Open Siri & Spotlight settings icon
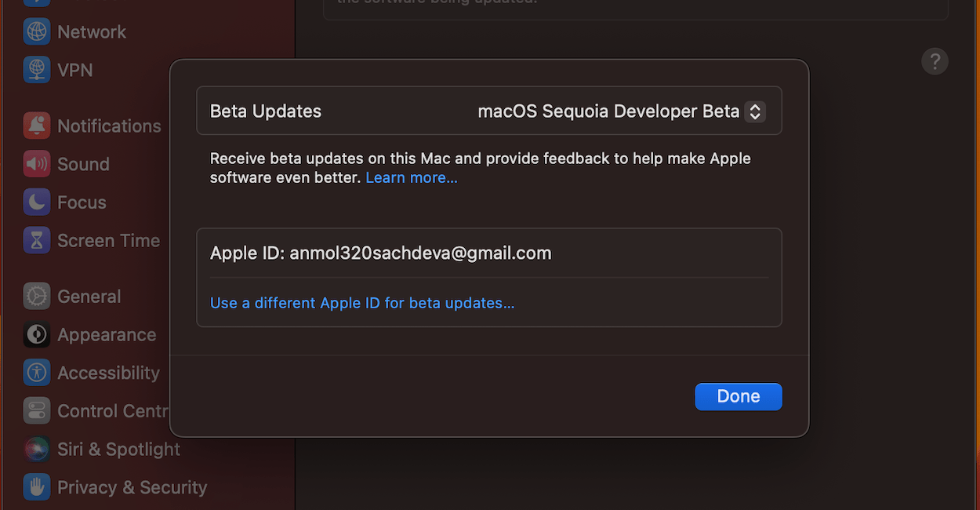 click(x=36, y=449)
